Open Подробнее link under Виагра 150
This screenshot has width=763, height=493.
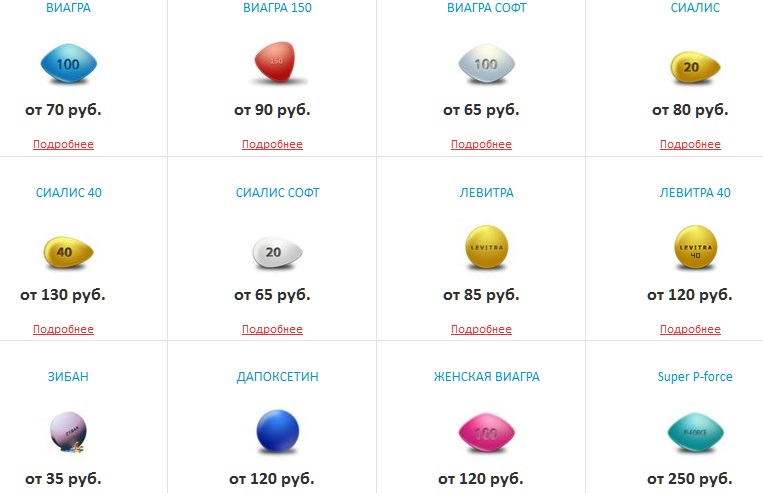272,145
